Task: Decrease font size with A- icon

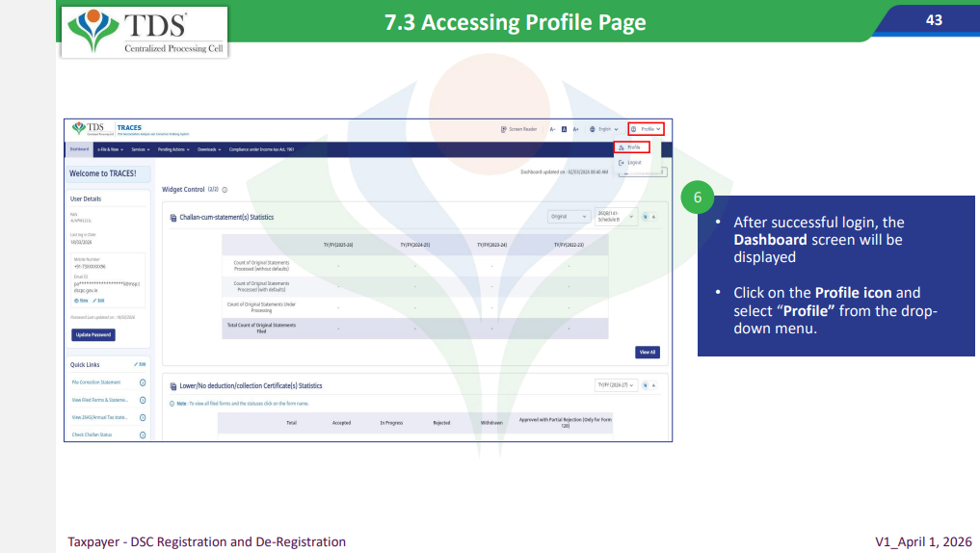Action: pyautogui.click(x=552, y=129)
